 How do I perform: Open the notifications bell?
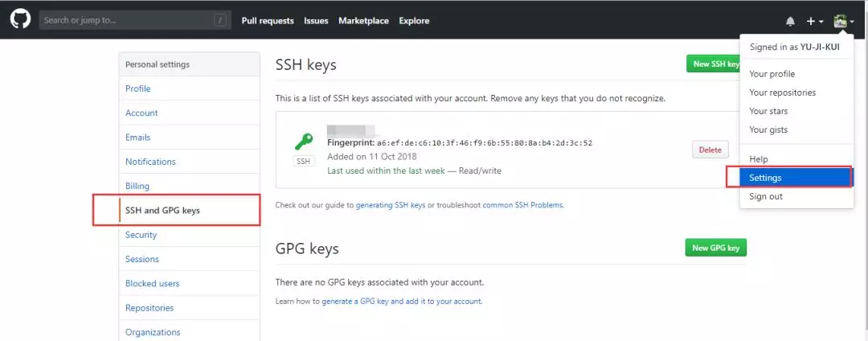[790, 21]
